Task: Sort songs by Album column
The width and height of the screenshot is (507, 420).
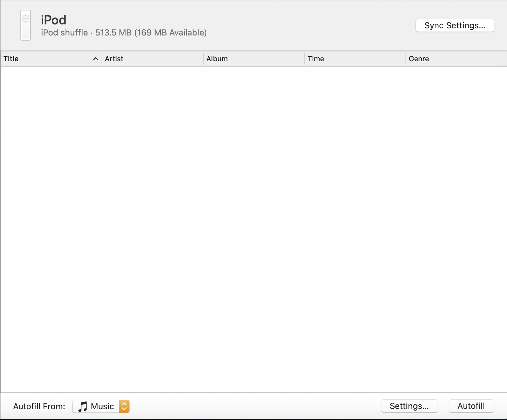Action: (254, 59)
